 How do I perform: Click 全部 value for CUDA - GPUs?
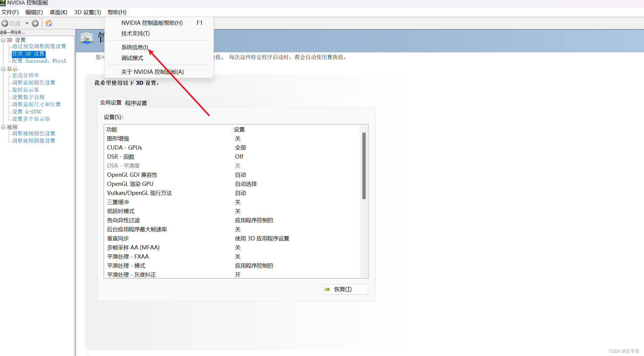click(240, 148)
